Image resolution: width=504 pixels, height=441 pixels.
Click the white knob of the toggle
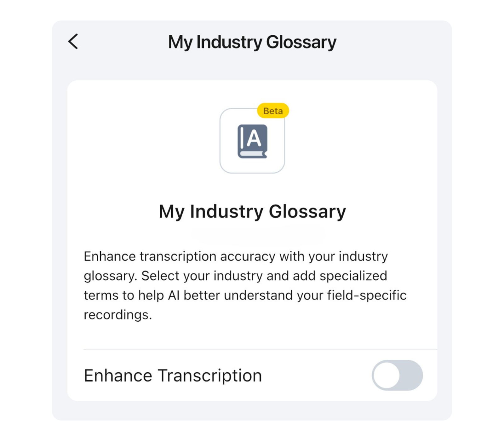tap(387, 375)
